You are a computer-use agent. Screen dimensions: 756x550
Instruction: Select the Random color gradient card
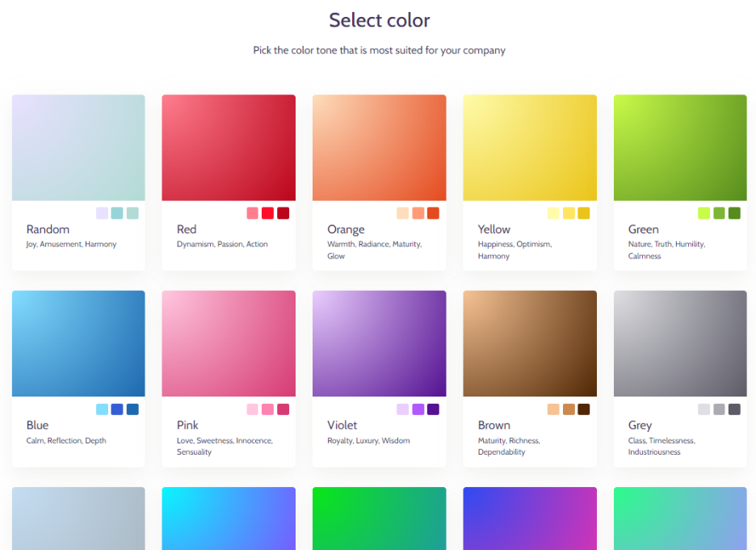78,183
